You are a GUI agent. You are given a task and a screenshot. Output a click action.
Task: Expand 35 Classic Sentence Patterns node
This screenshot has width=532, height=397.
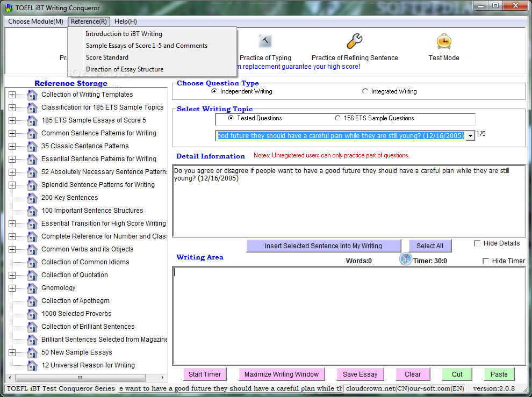(12, 146)
